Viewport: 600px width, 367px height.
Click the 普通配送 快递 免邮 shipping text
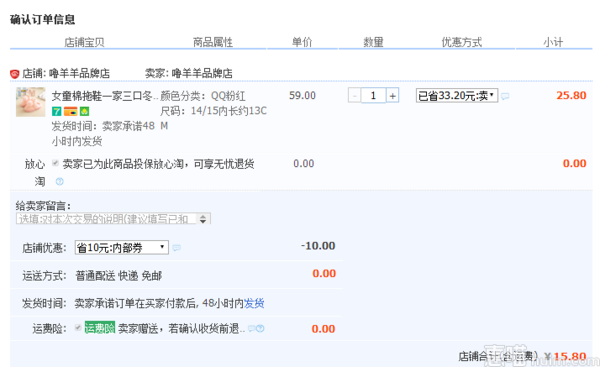[119, 276]
